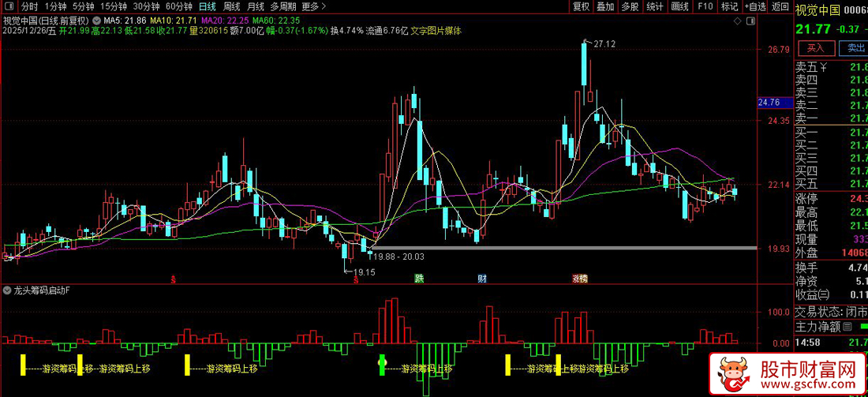Click the 复权 adjustment button
The height and width of the screenshot is (397, 868).
pyautogui.click(x=581, y=6)
